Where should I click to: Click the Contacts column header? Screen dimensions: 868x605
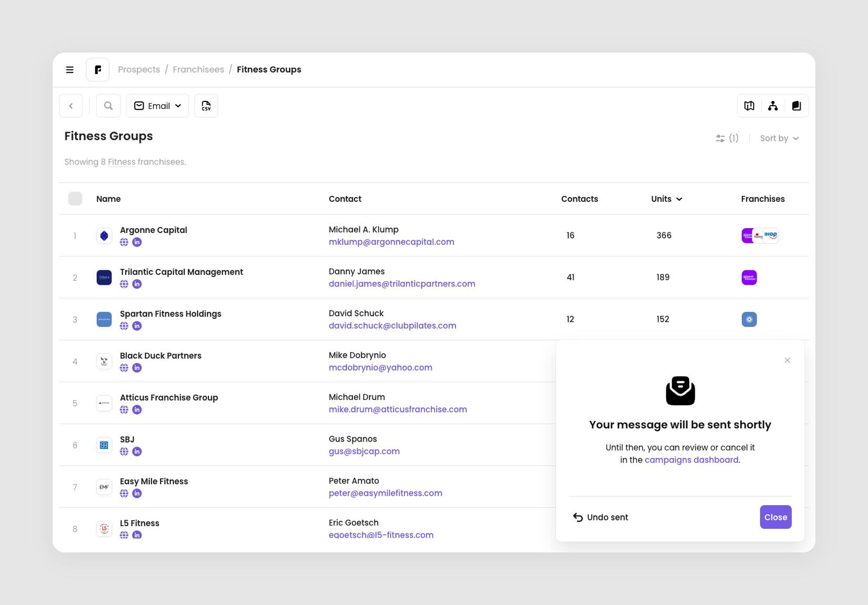click(579, 199)
